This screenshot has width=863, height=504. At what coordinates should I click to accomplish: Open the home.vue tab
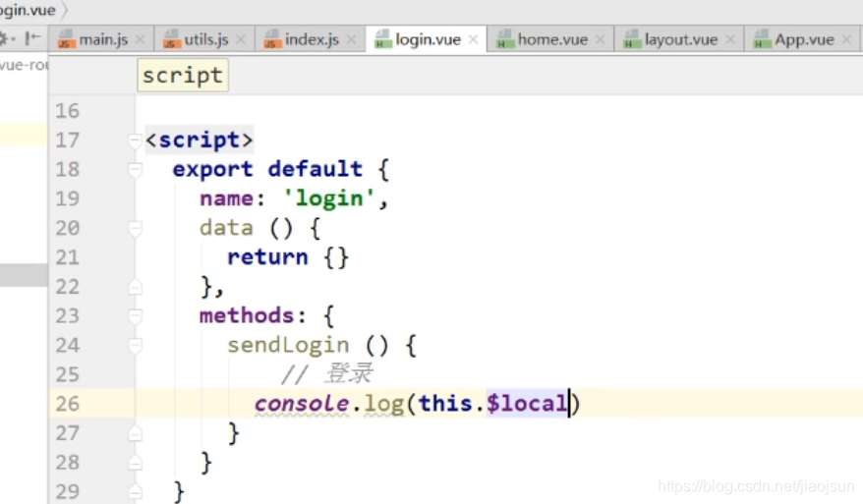click(x=552, y=39)
